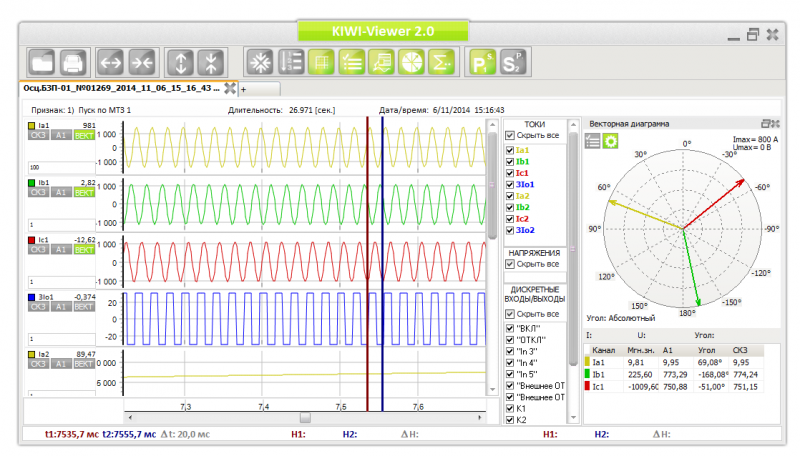Click the sigma summation toolbar icon
Screen dimensions: 800x456
tap(440, 63)
